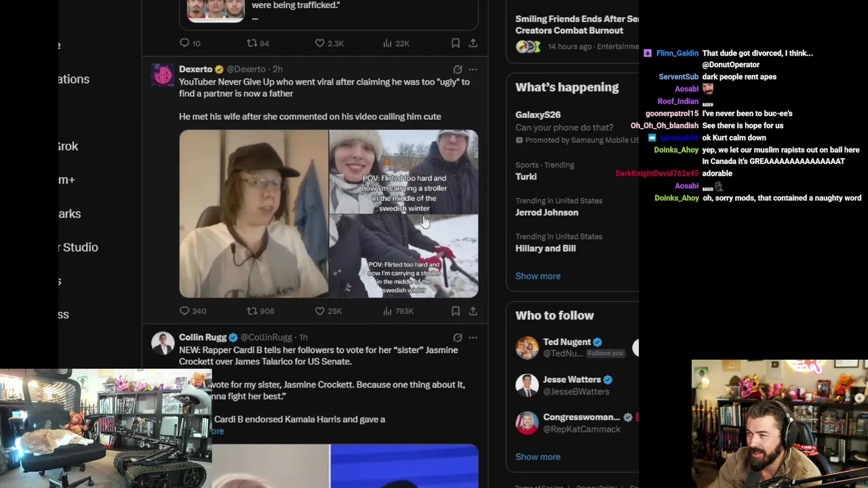868x488 pixels.
Task: Click chat message 'ok Kurt calm down'
Action: point(734,138)
